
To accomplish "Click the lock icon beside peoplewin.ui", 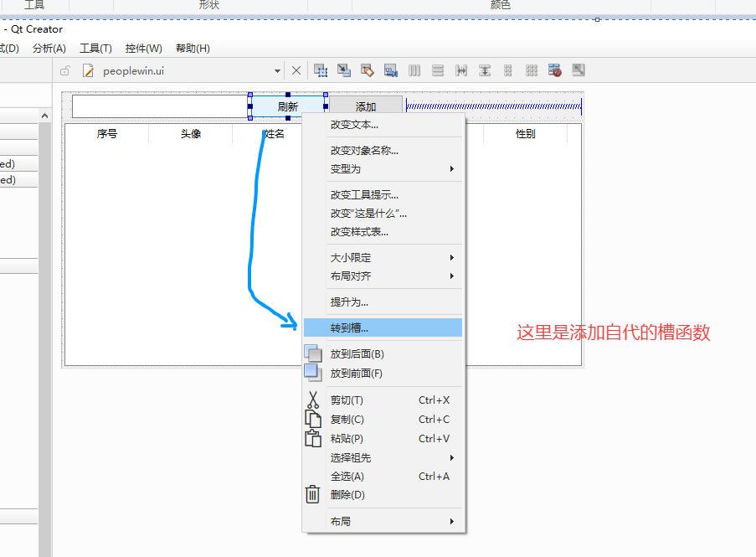I will pos(65,71).
